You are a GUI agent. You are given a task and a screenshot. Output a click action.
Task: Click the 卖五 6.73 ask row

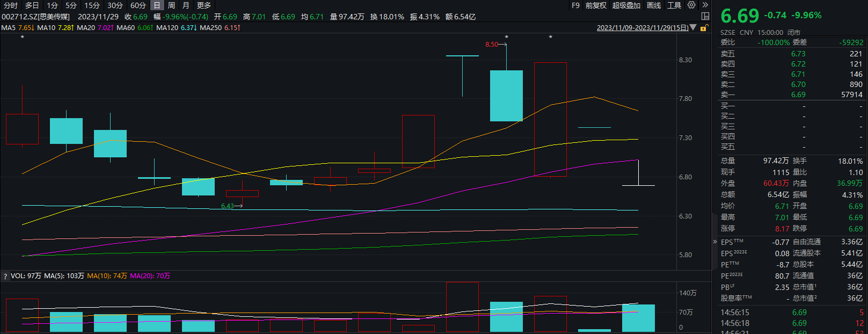791,54
